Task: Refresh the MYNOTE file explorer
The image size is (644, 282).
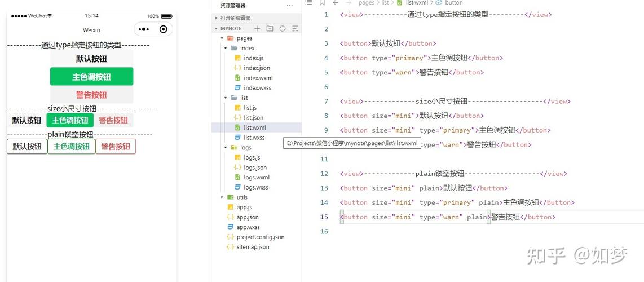Action: pos(282,28)
